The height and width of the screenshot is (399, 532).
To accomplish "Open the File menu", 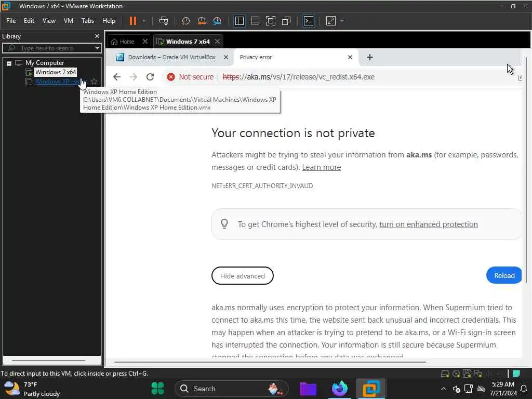I will 11,21.
